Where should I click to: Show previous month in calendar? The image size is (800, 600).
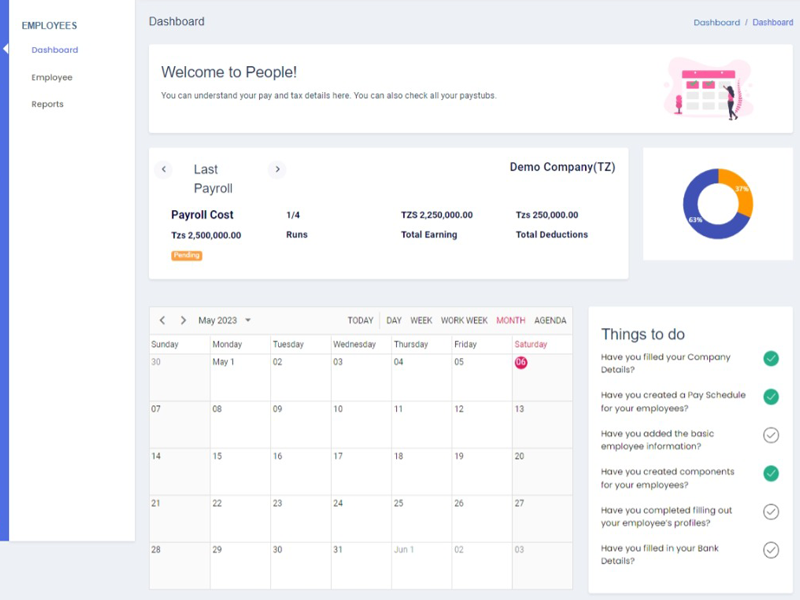pyautogui.click(x=163, y=321)
